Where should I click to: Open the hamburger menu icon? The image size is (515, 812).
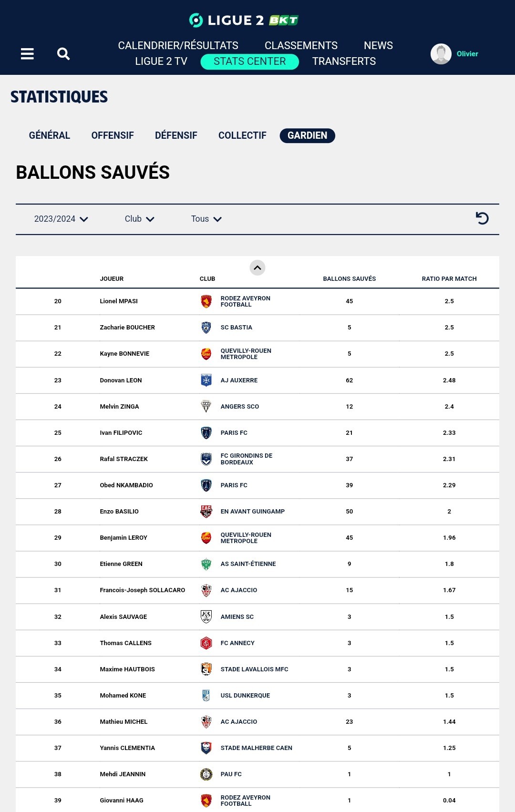[27, 54]
